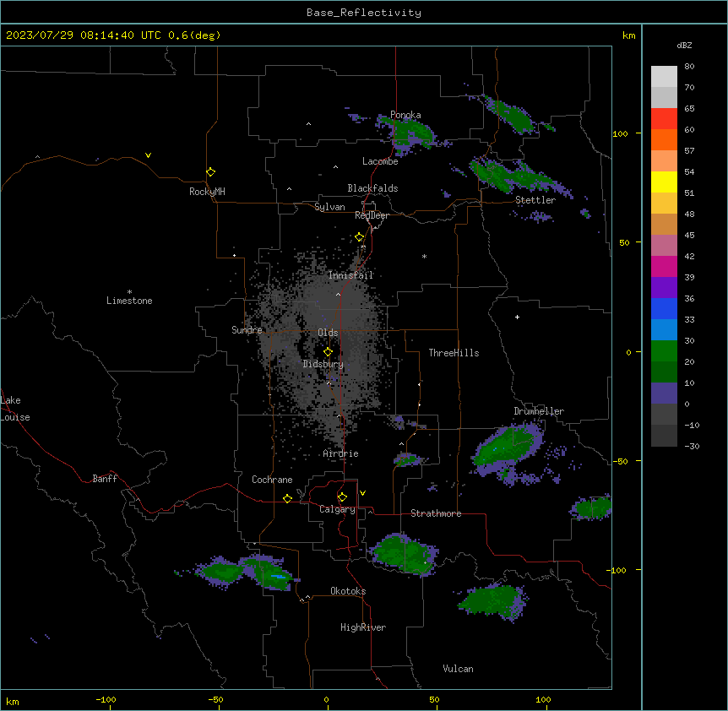Click the white 80 dBZ legend swatch

[664, 77]
